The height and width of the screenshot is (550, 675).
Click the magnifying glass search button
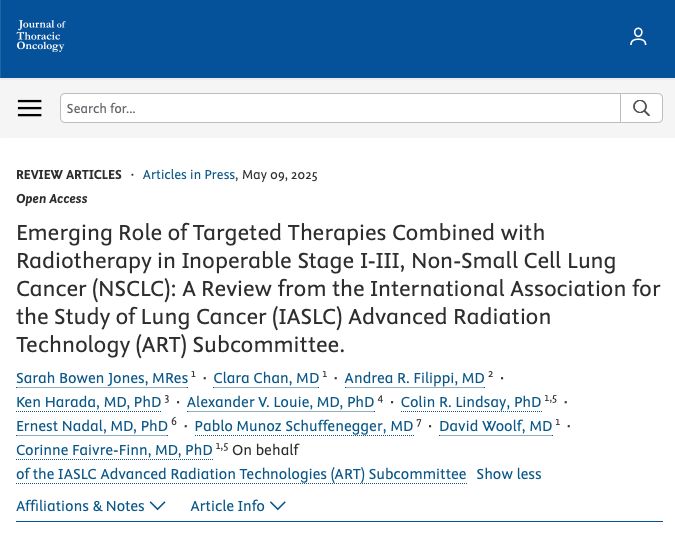point(641,108)
